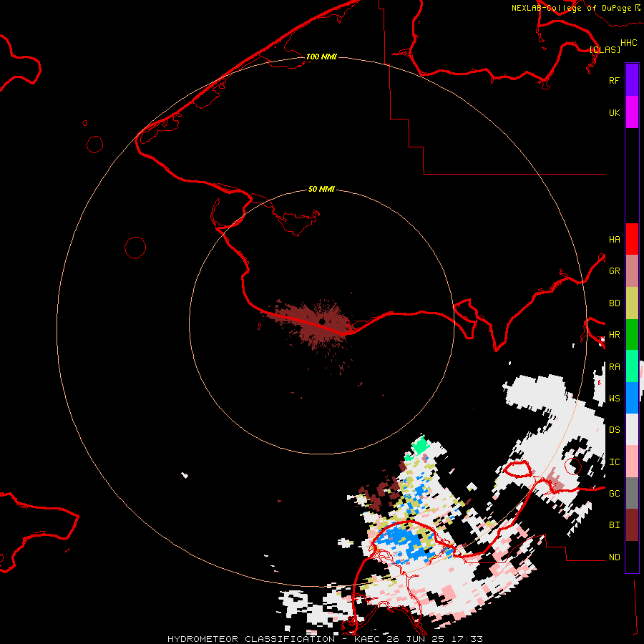Click the BD yellow legend swatch
The height and width of the screenshot is (644, 644).
tap(632, 303)
